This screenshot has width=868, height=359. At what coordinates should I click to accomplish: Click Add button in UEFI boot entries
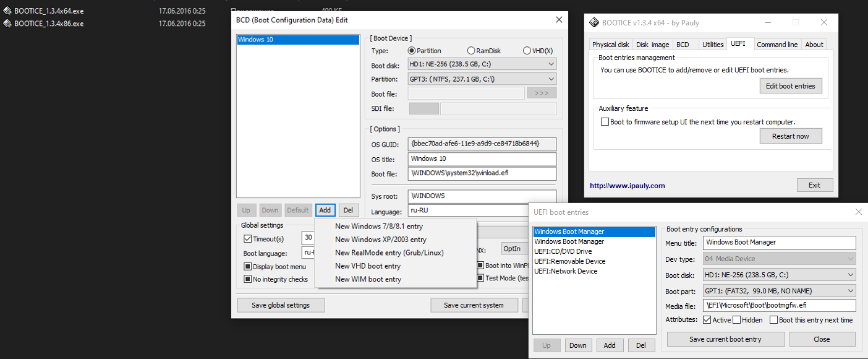610,345
